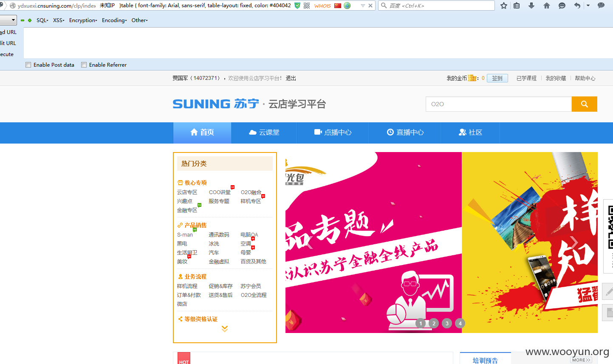Open the Encoding dropdown menu
The height and width of the screenshot is (364, 613).
114,20
